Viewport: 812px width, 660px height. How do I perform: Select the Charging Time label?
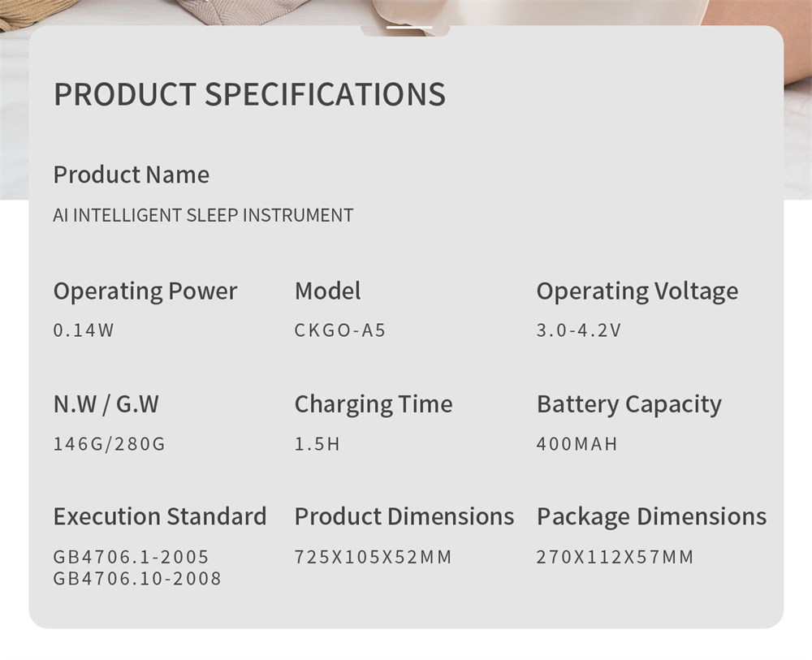pyautogui.click(x=374, y=403)
